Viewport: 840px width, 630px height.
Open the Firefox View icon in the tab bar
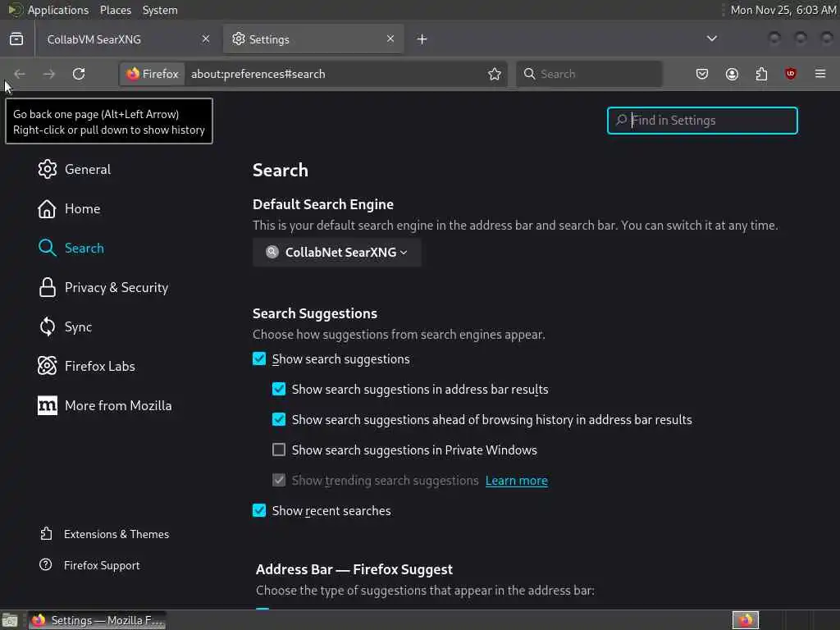click(16, 39)
